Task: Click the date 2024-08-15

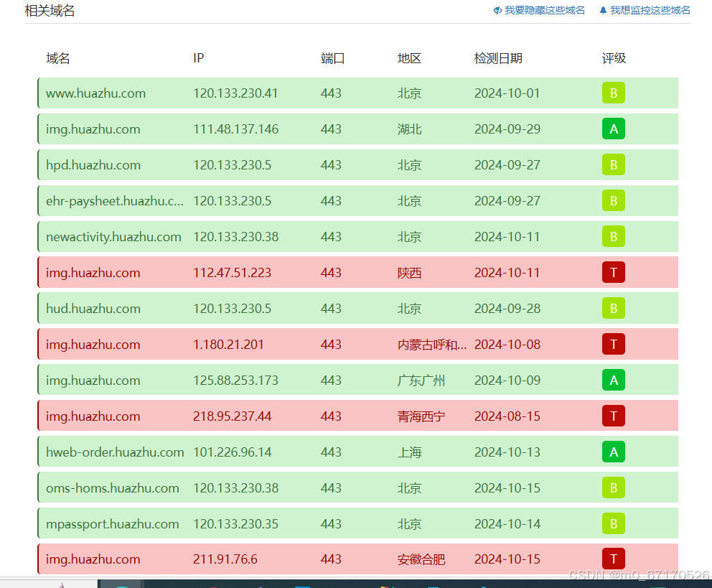Action: [507, 416]
